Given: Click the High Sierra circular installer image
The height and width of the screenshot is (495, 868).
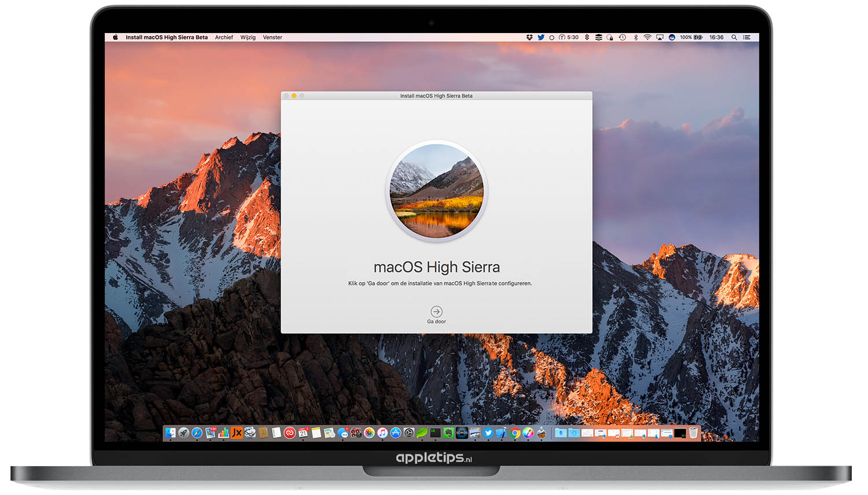Looking at the screenshot, I should coord(436,191).
